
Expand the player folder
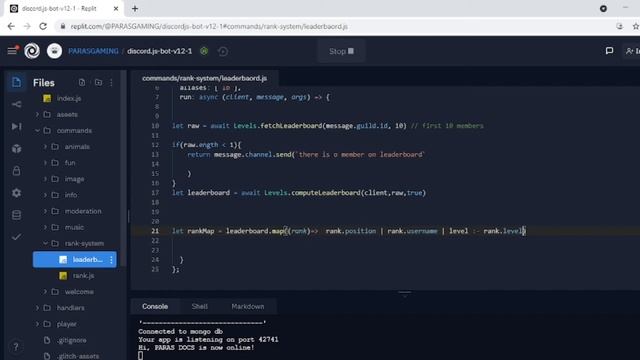coord(37,324)
